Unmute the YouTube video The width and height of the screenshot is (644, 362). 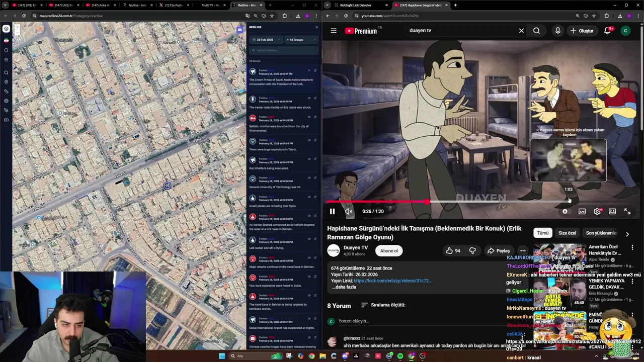[349, 211]
